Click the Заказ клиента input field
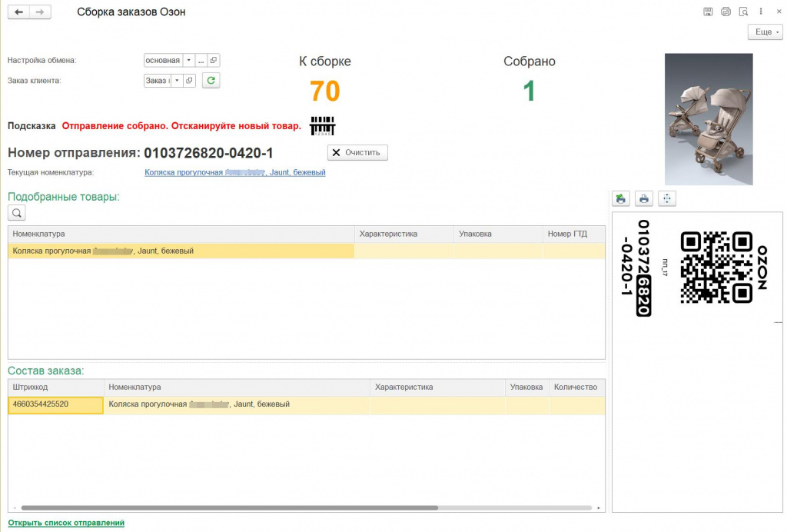The image size is (787, 532). 158,80
